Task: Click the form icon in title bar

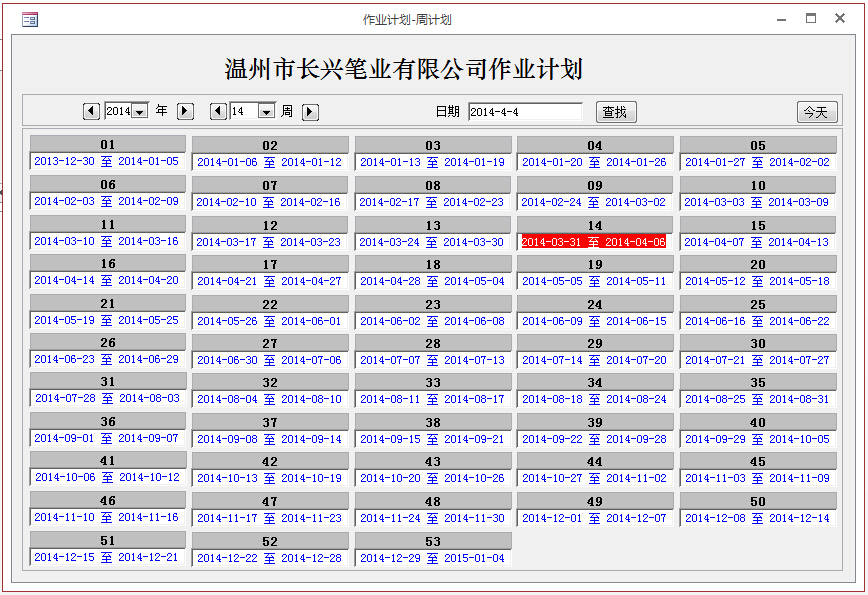Action: [30, 20]
